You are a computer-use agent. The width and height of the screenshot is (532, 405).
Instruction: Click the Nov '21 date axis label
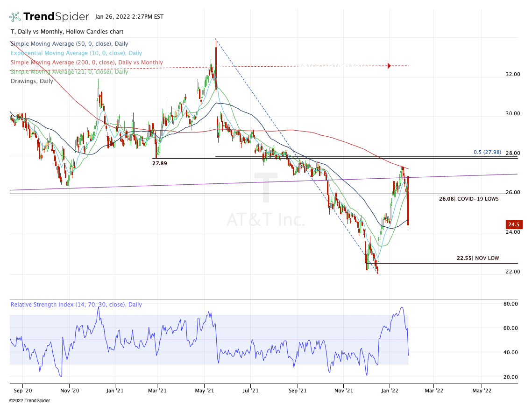point(344,391)
